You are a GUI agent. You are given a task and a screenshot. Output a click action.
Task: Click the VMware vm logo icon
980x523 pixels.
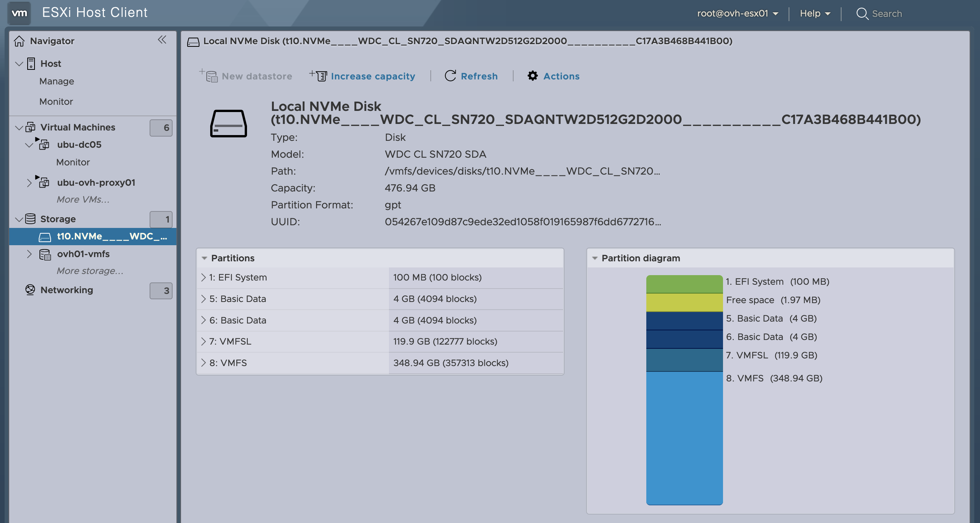pos(19,13)
